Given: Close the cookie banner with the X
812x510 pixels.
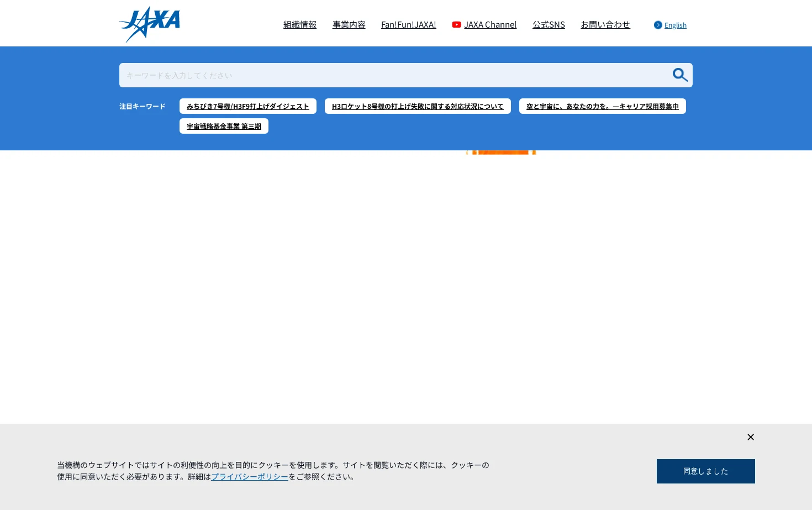Looking at the screenshot, I should pyautogui.click(x=751, y=437).
